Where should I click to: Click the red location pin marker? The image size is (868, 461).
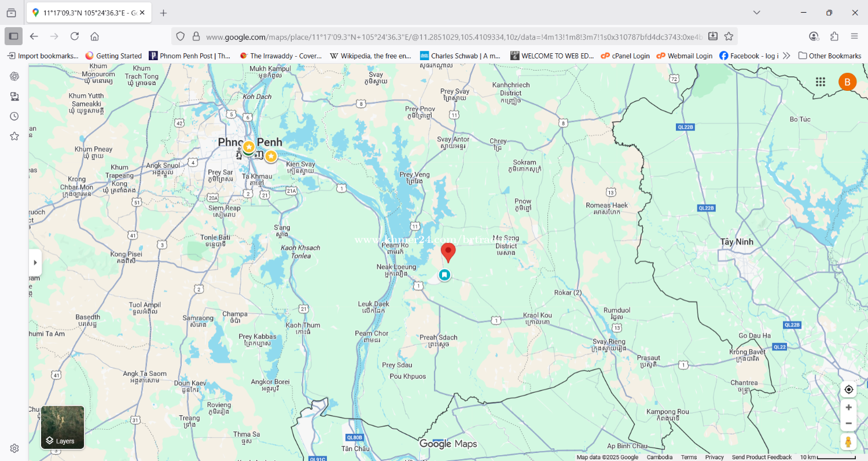(448, 252)
